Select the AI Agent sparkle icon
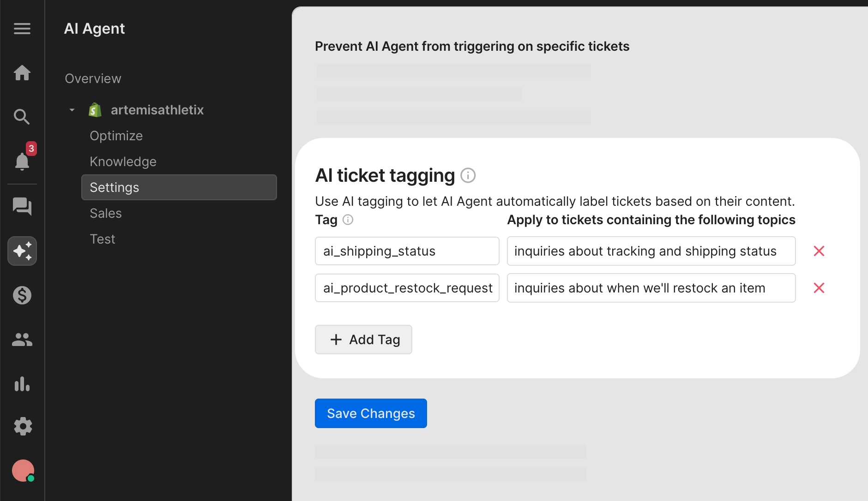Viewport: 868px width, 501px height. click(22, 250)
